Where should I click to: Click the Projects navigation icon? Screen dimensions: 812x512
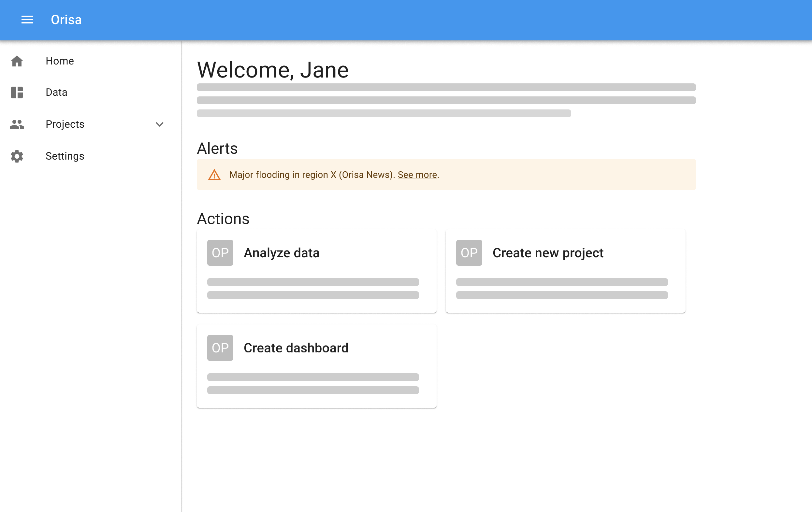coord(17,124)
